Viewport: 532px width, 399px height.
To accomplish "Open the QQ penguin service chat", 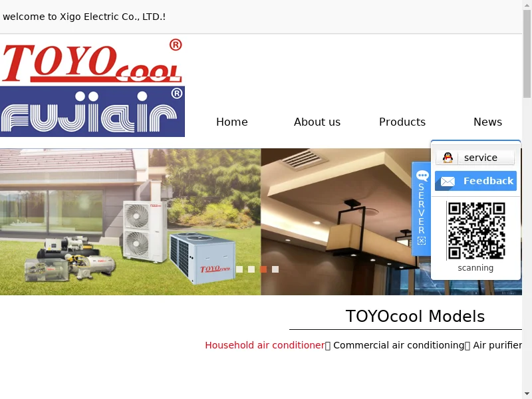I will tap(448, 158).
